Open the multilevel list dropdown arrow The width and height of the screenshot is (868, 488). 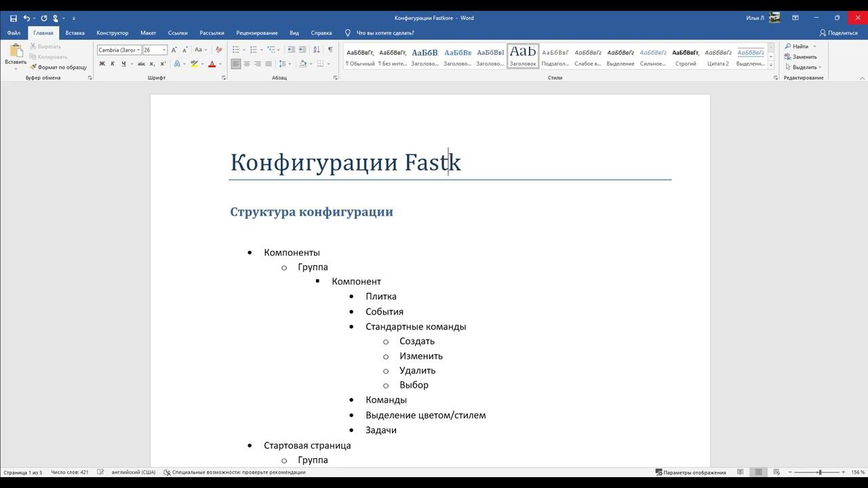click(279, 49)
